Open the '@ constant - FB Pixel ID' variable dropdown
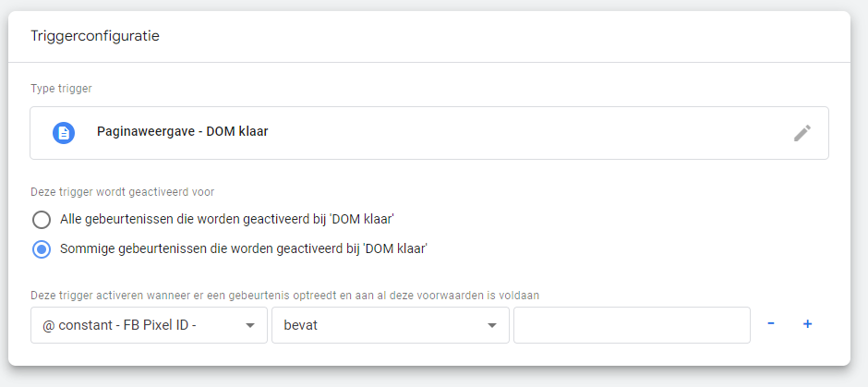This screenshot has width=868, height=387. 139,325
